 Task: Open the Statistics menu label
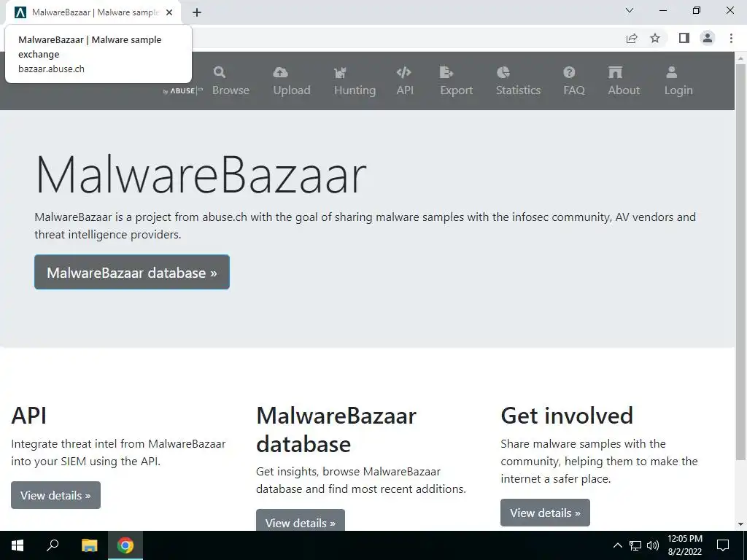[x=519, y=90]
